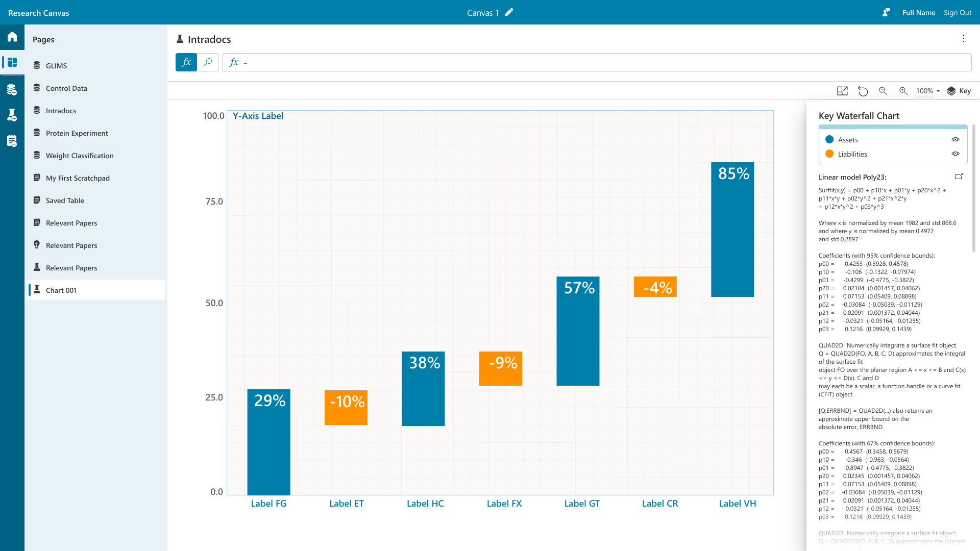Click the reset view rotate icon

tap(863, 91)
